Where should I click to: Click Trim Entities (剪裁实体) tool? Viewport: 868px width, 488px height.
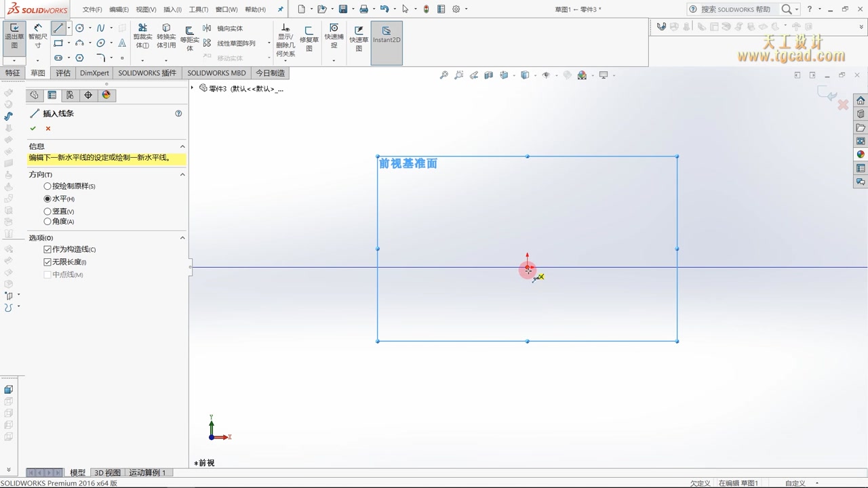click(x=142, y=37)
